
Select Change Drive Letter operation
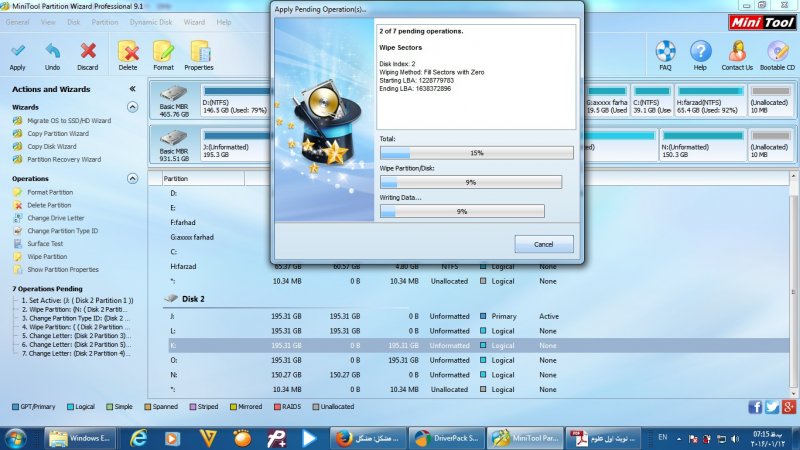(x=56, y=218)
